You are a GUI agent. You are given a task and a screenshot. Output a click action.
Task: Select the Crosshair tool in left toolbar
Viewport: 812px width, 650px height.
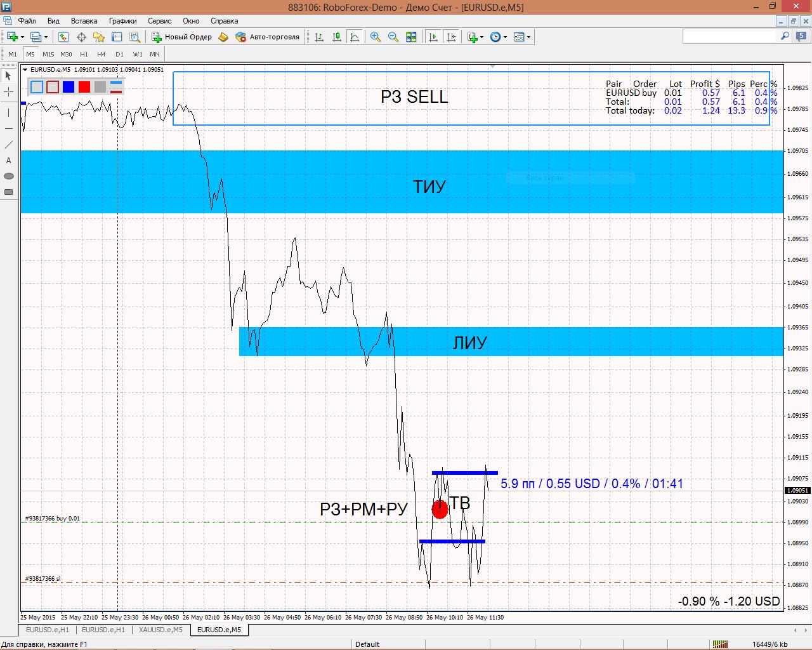8,92
